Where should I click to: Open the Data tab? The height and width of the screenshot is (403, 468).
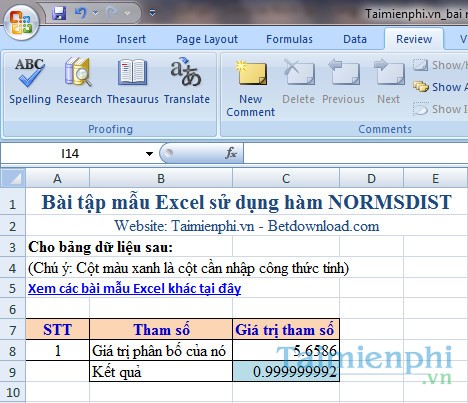[x=355, y=39]
